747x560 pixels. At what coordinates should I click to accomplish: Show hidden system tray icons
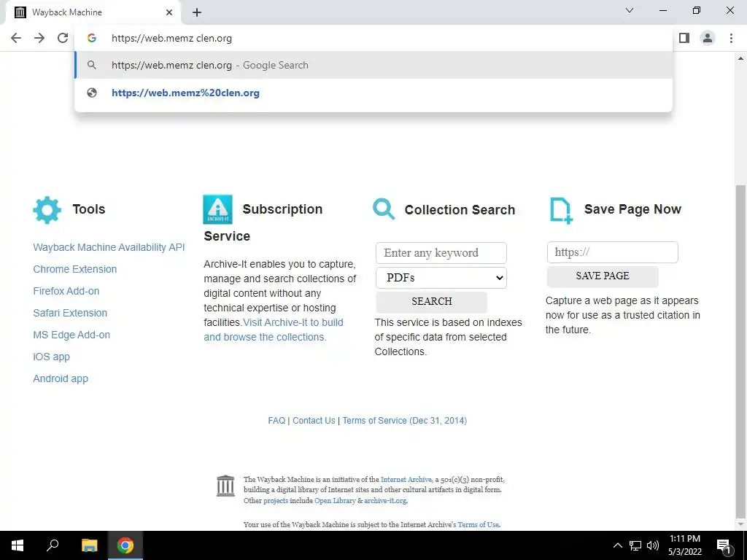pyautogui.click(x=617, y=545)
